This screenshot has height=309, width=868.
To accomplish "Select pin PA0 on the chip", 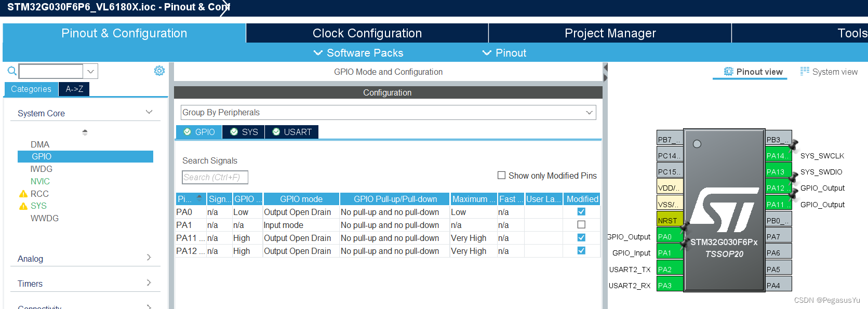I will coord(670,236).
